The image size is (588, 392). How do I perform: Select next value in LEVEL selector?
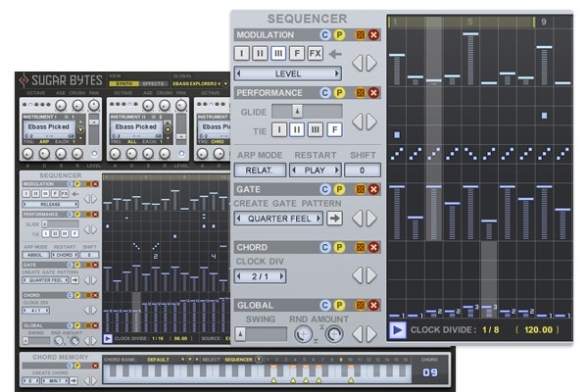[x=336, y=73]
